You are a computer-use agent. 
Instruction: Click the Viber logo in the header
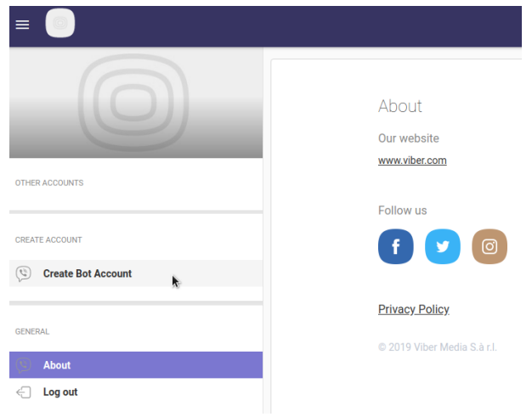(60, 24)
